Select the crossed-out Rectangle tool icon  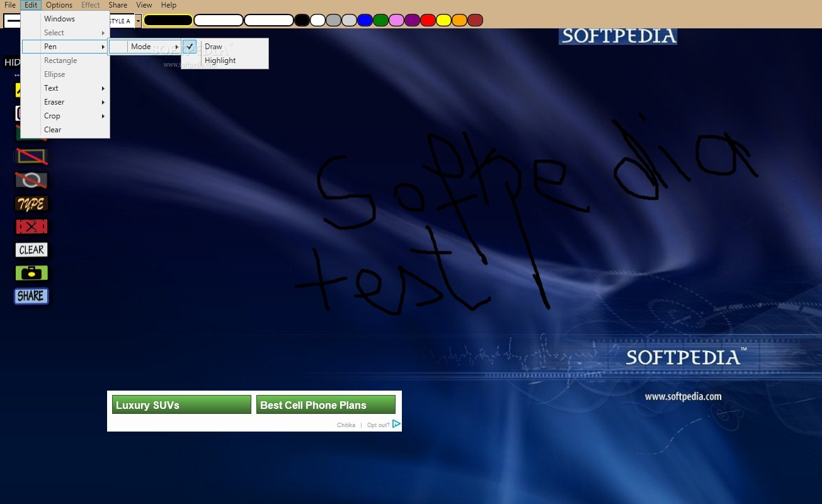pos(31,156)
